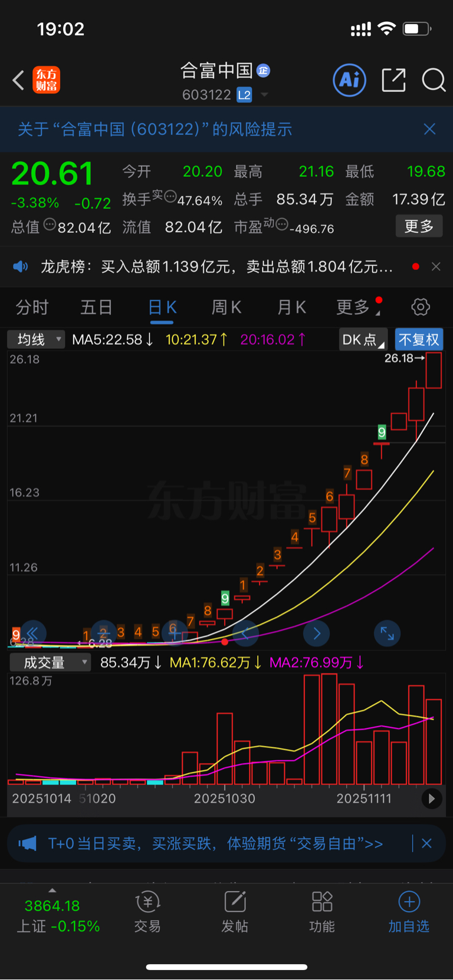Image resolution: width=453 pixels, height=980 pixels.
Task: Open the 交易 trading tab
Action: 147,912
